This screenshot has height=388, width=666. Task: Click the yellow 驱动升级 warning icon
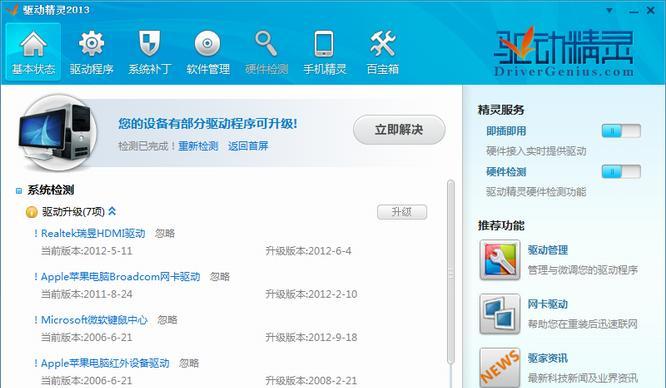click(32, 212)
